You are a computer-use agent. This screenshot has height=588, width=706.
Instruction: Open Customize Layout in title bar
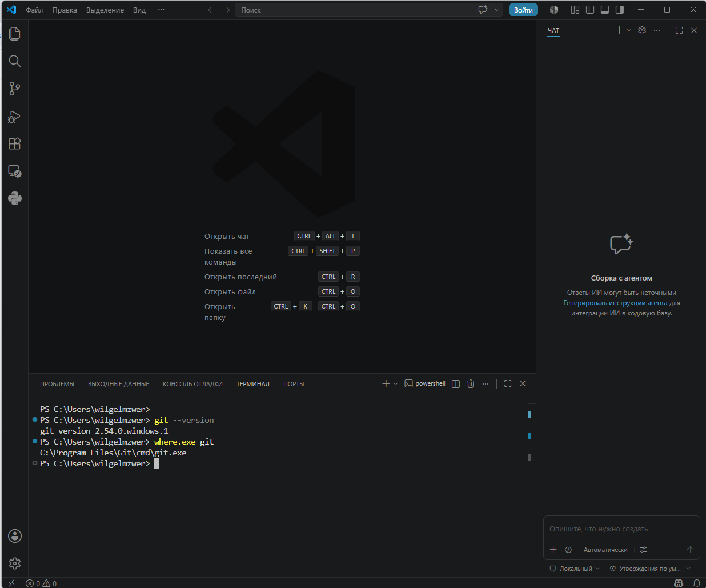(575, 10)
